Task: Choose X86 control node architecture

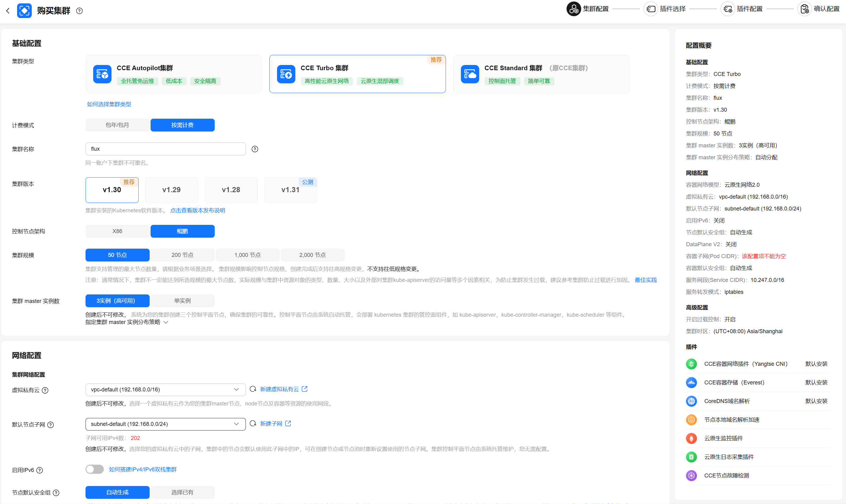Action: [117, 231]
